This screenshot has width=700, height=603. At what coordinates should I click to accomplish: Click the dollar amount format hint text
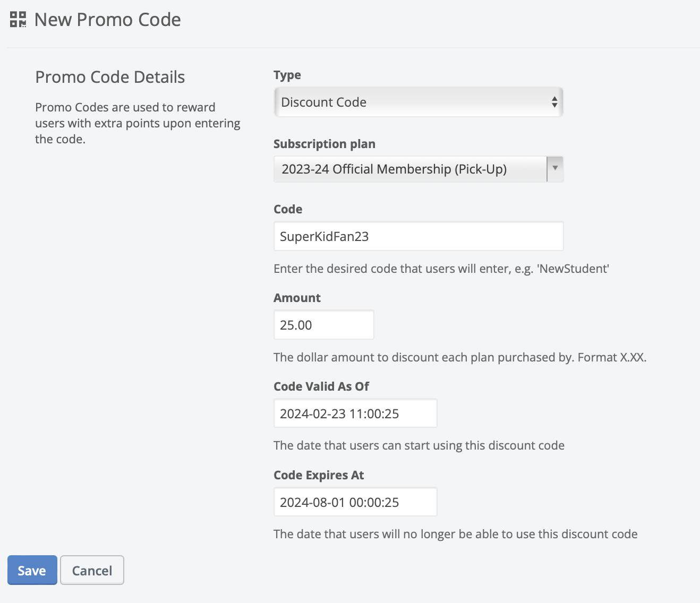pyautogui.click(x=459, y=357)
